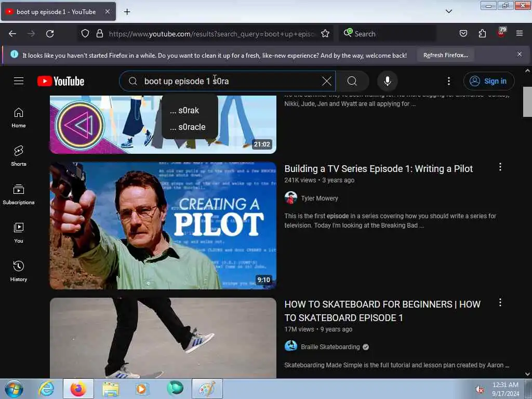532x399 pixels.
Task: Click the page vertical scrollbar thumb
Action: click(x=527, y=102)
